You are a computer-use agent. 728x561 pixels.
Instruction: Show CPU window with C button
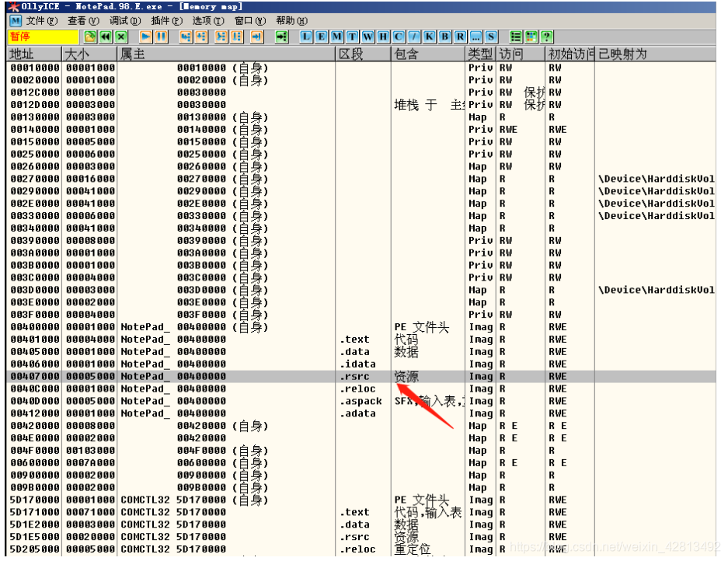[399, 37]
